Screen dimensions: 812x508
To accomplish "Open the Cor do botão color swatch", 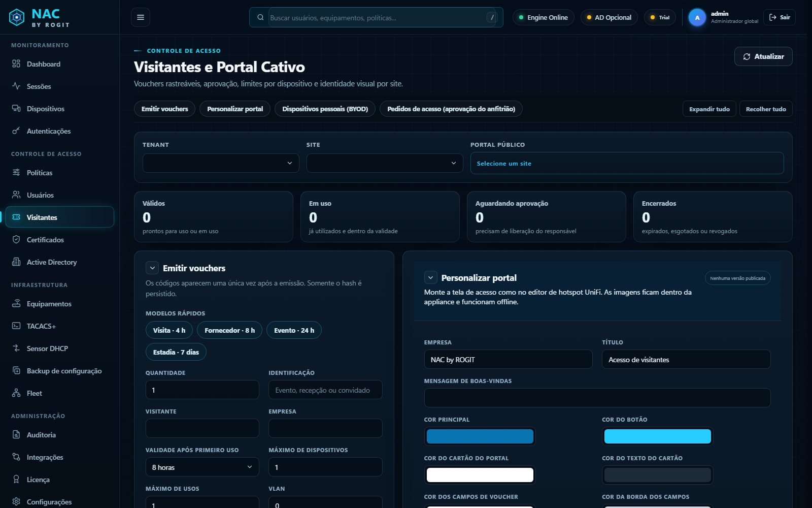I will pyautogui.click(x=657, y=436).
